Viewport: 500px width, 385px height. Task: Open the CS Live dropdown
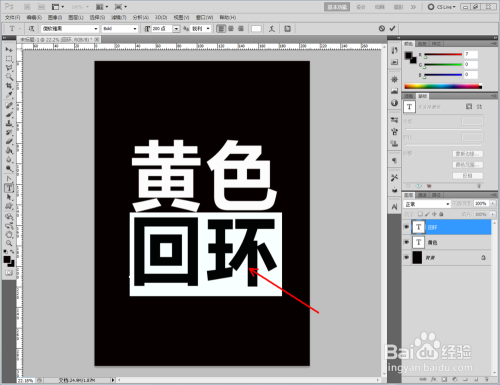click(442, 7)
